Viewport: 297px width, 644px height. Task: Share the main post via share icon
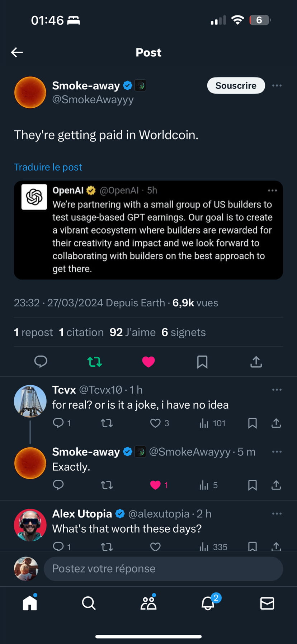(x=256, y=362)
